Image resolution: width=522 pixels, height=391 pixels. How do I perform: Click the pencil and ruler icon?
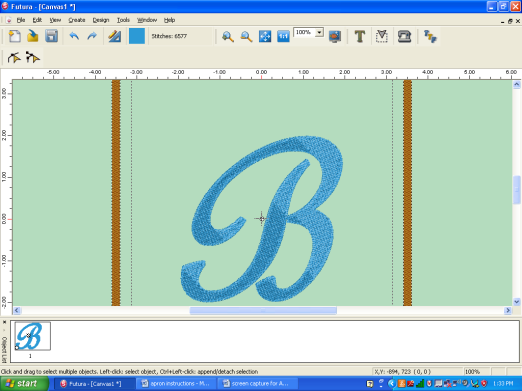[x=114, y=36]
